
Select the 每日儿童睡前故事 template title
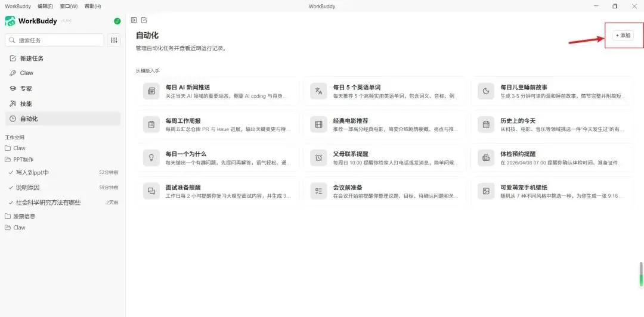pos(524,88)
